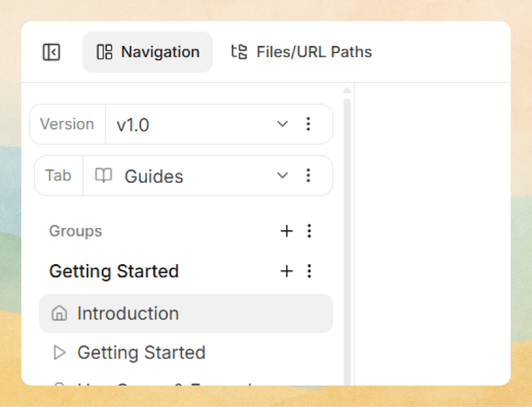This screenshot has width=532, height=407.
Task: Expand the Getting Started page entry
Action: pos(59,352)
